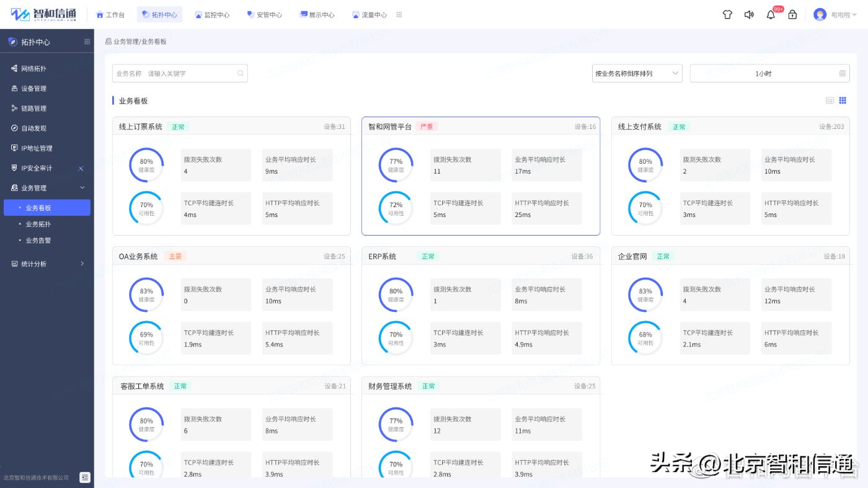Open the lock icon in the top bar
Viewport: 868px width, 488px height.
(x=792, y=14)
